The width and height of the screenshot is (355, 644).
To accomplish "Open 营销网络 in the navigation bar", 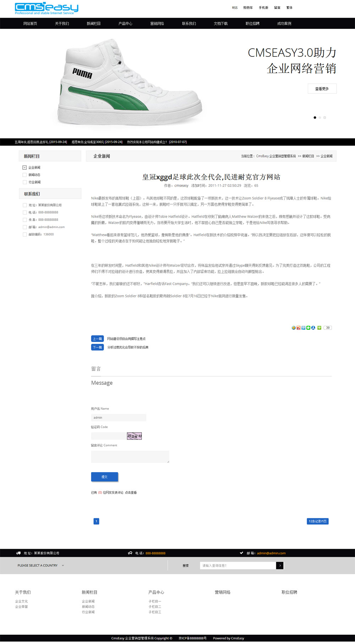I will click(x=157, y=23).
